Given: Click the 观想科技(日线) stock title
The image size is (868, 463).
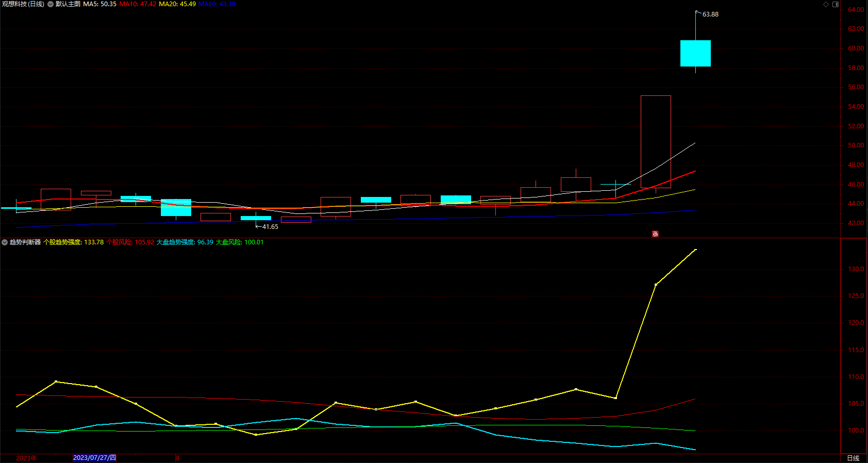Looking at the screenshot, I should coord(23,4).
